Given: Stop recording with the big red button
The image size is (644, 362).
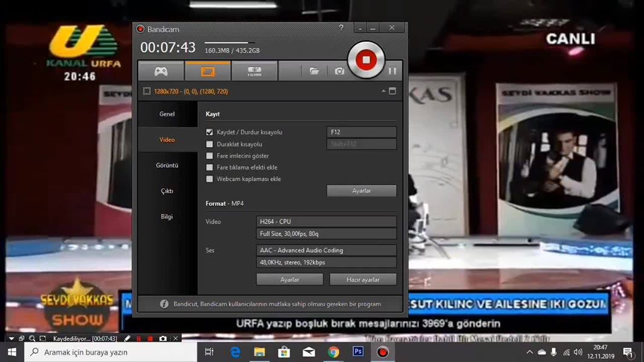Looking at the screenshot, I should [366, 60].
